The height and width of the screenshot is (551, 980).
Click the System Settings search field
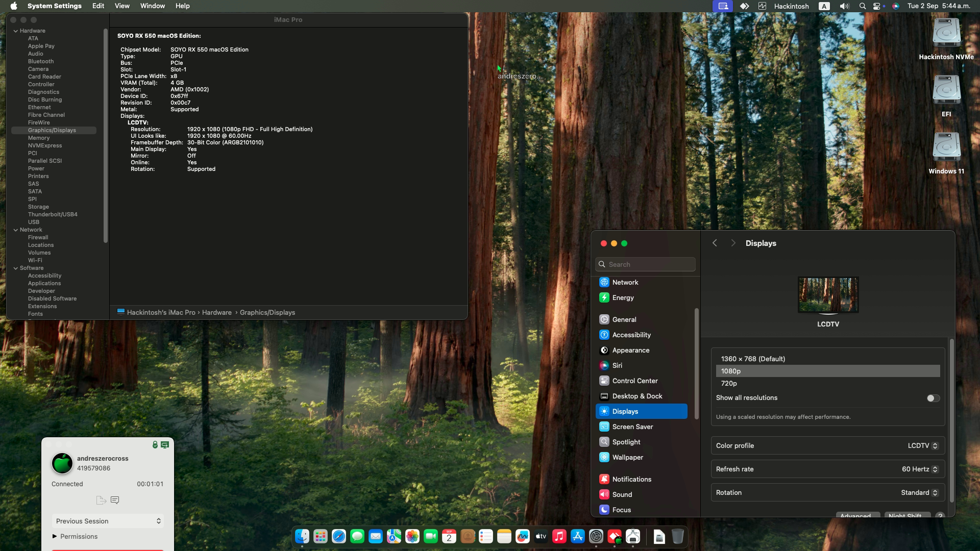645,264
